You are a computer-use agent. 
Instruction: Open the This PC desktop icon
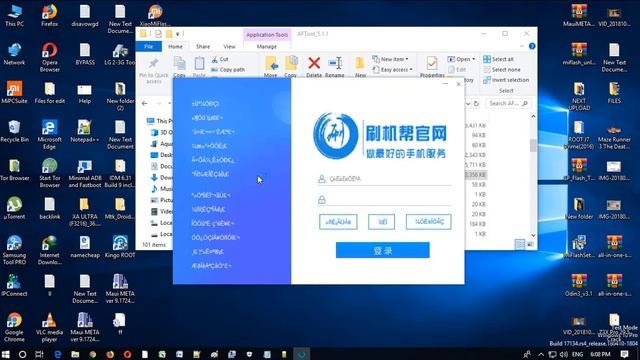point(15,16)
